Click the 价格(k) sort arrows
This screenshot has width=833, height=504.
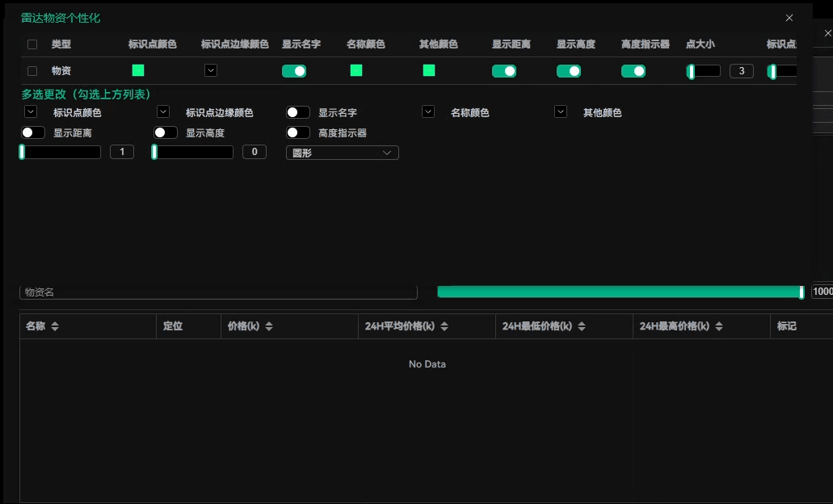pos(269,326)
